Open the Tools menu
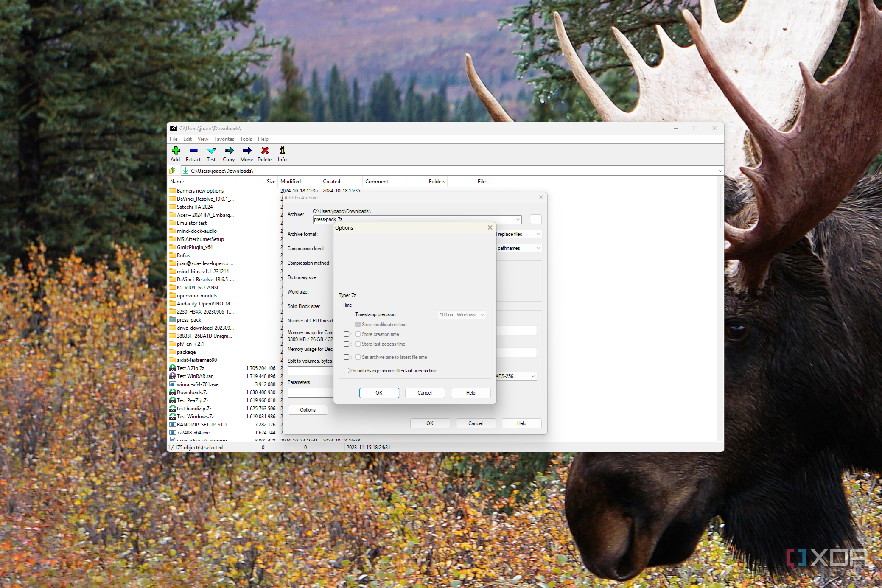The height and width of the screenshot is (588, 882). [246, 139]
